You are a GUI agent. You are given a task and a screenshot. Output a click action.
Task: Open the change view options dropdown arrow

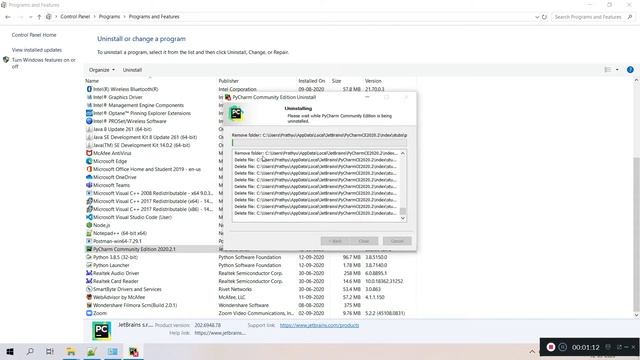tap(617, 70)
